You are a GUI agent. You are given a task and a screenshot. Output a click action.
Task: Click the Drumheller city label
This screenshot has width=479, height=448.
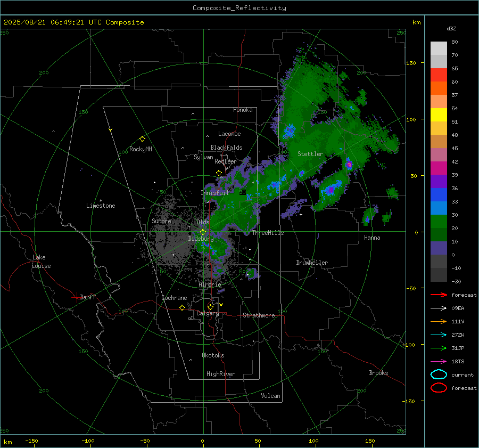[x=312, y=263]
